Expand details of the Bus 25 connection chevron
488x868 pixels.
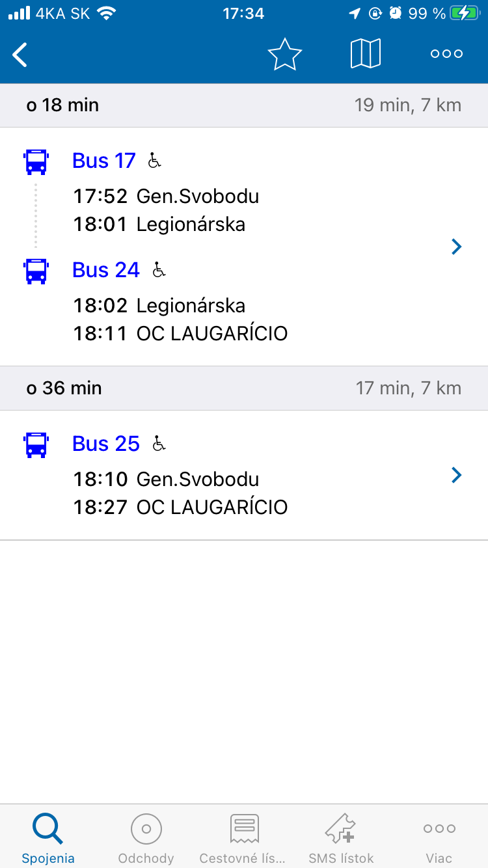[457, 476]
